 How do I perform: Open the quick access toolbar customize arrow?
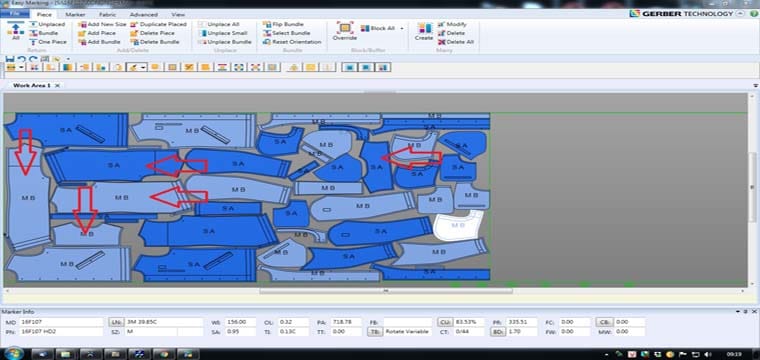[x=67, y=59]
